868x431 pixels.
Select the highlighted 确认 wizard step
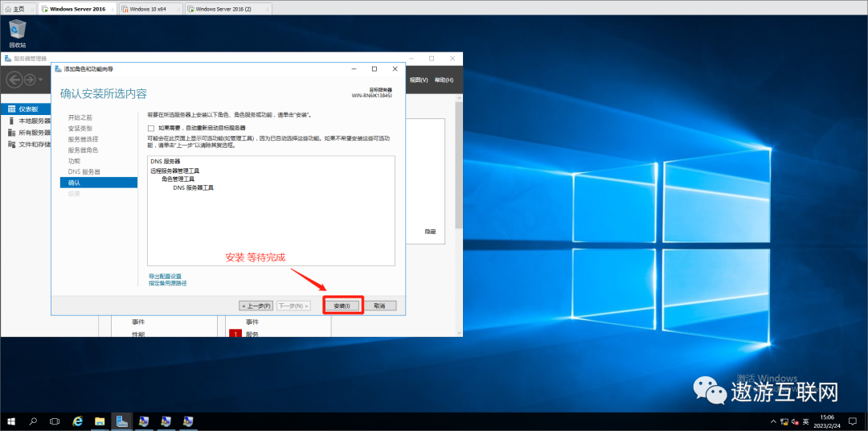(99, 183)
